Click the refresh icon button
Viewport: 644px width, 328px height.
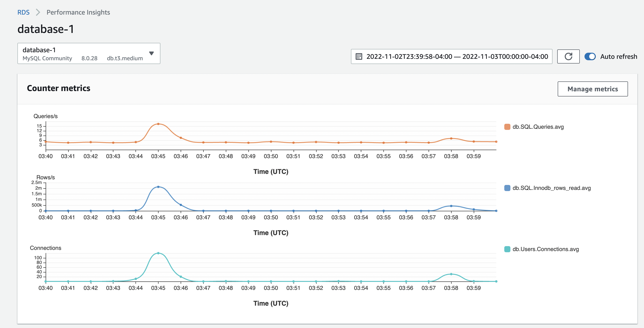pos(568,56)
